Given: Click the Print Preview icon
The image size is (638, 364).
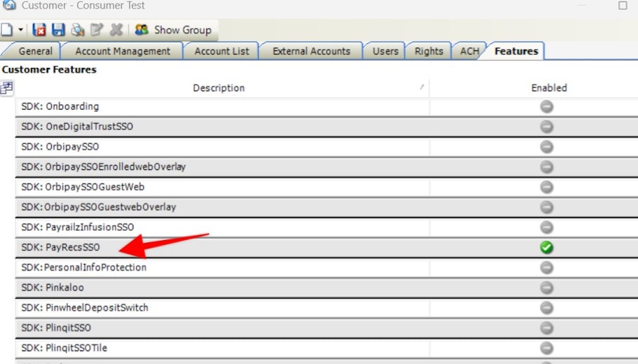Looking at the screenshot, I should tap(77, 30).
